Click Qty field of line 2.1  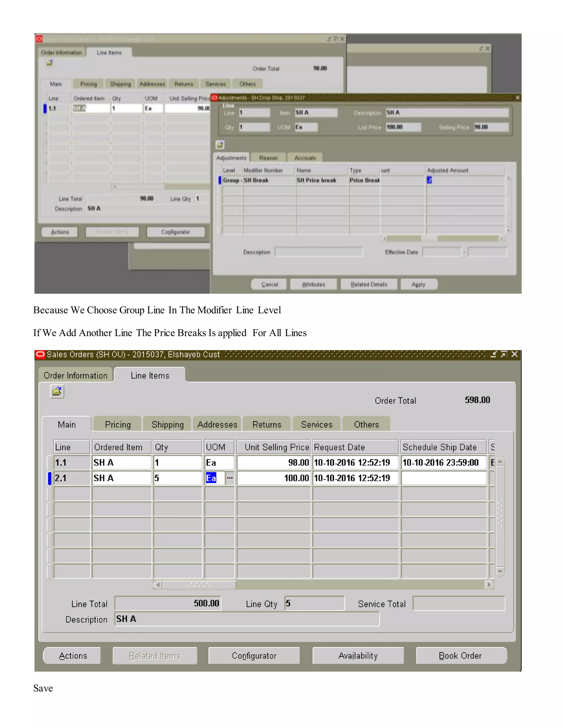(177, 478)
